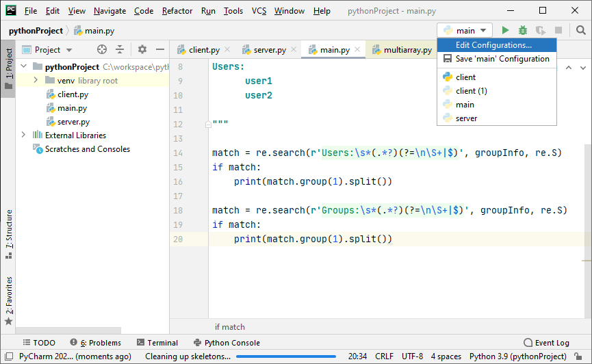
Task: Choose Save 'main' Configuration entry
Action: pyautogui.click(x=497, y=59)
